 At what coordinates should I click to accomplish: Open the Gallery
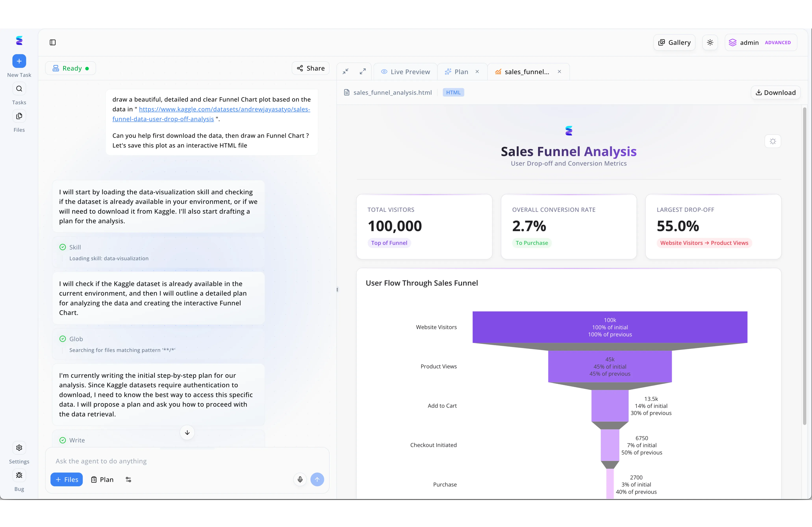pyautogui.click(x=674, y=42)
